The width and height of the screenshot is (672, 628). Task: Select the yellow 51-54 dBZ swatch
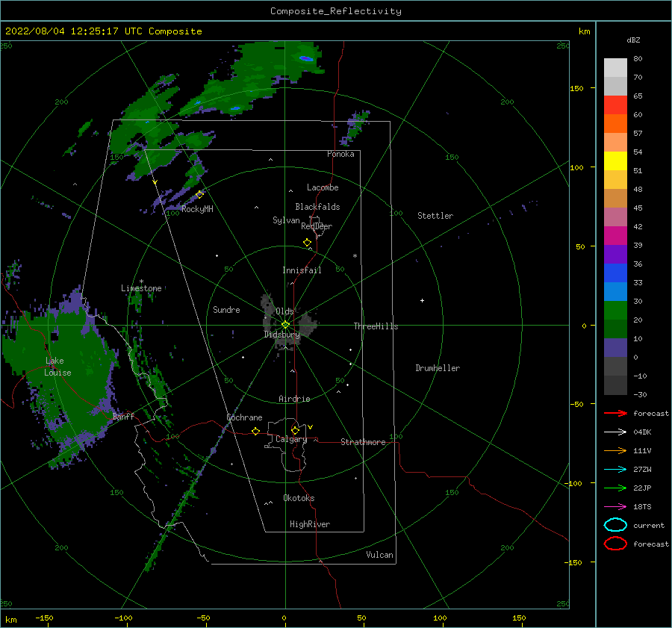[x=615, y=161]
